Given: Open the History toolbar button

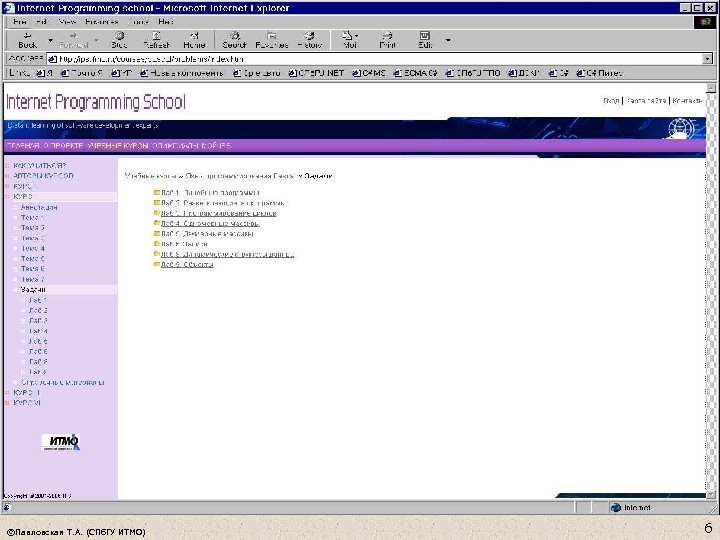Looking at the screenshot, I should (310, 40).
